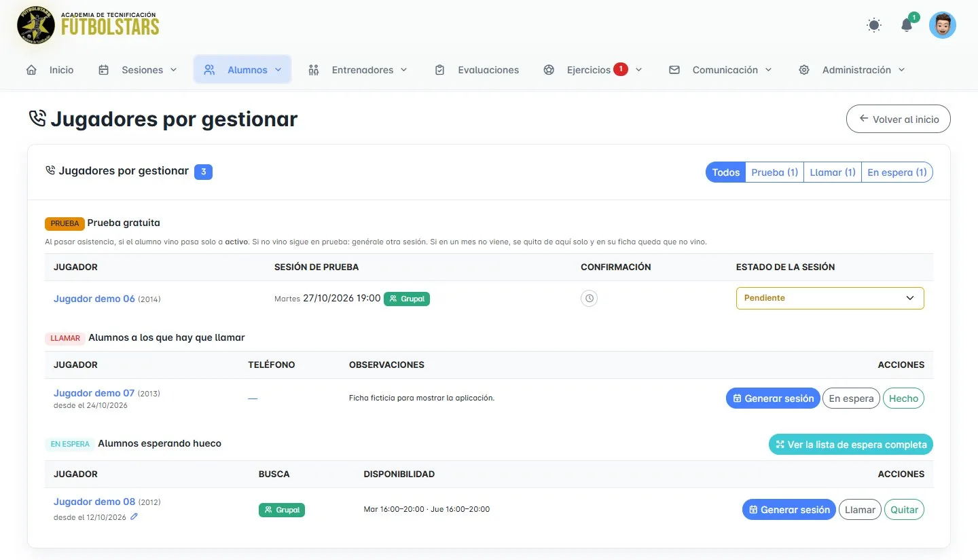The width and height of the screenshot is (978, 560).
Task: Open the user avatar menu
Action: (943, 25)
